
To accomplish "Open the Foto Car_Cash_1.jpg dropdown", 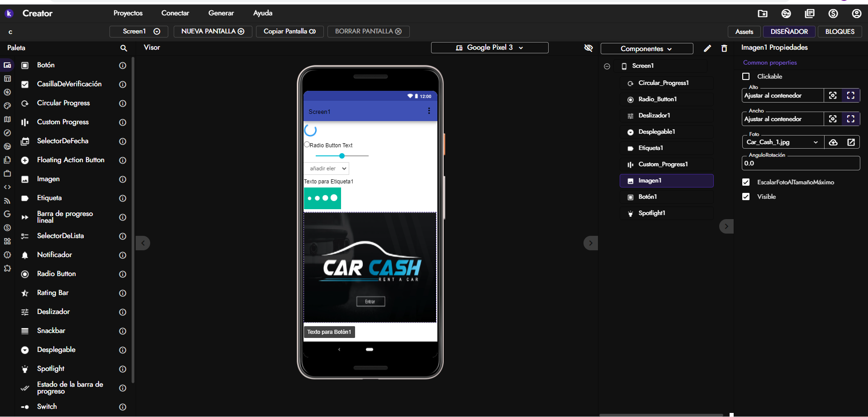I will tap(783, 142).
